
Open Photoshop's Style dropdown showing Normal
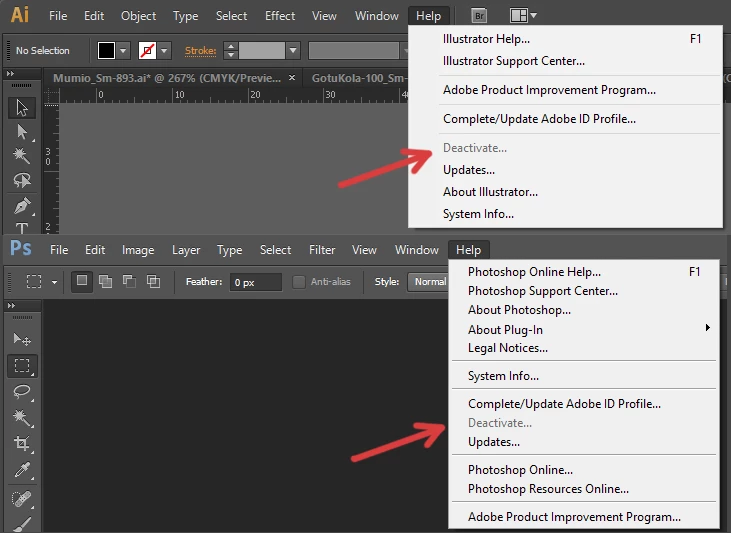428,282
